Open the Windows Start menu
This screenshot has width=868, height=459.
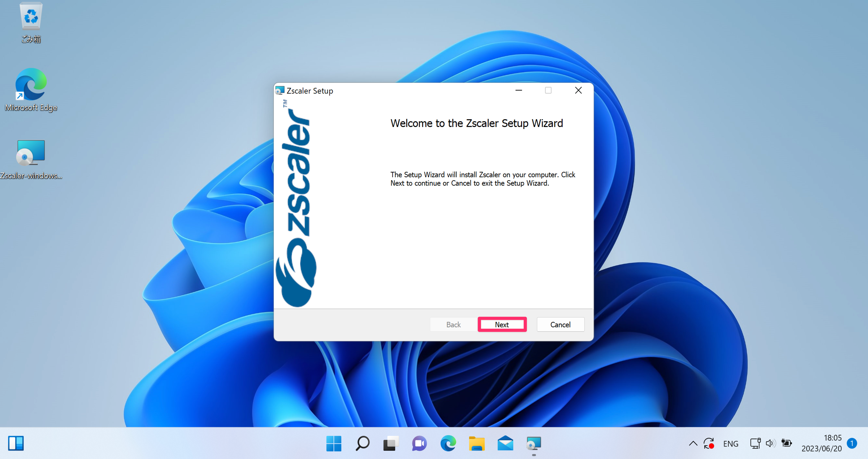click(x=334, y=443)
